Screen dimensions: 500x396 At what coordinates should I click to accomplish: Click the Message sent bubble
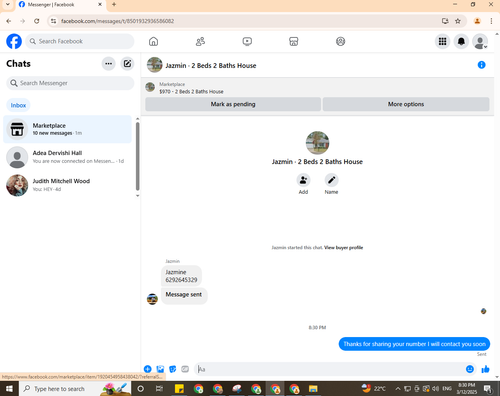[x=184, y=295]
